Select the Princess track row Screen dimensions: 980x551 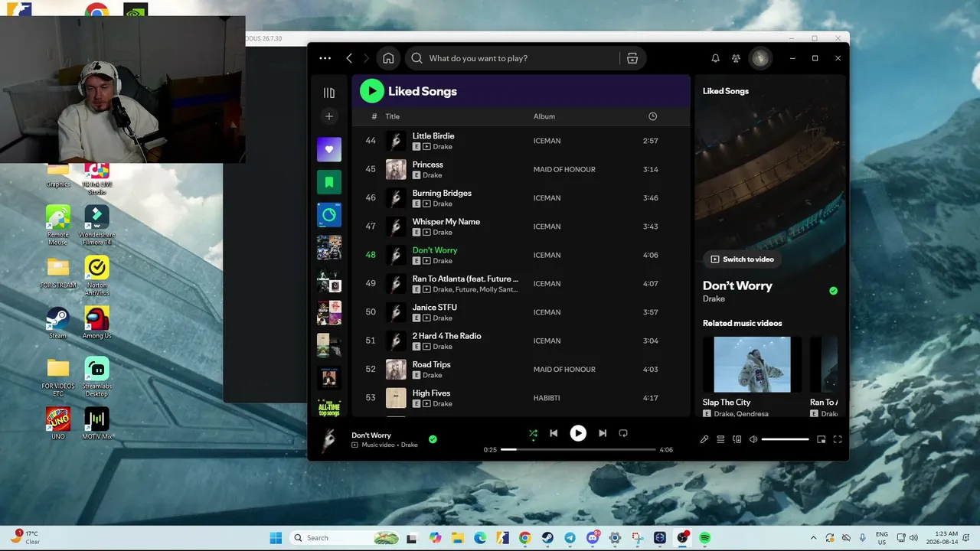click(521, 169)
